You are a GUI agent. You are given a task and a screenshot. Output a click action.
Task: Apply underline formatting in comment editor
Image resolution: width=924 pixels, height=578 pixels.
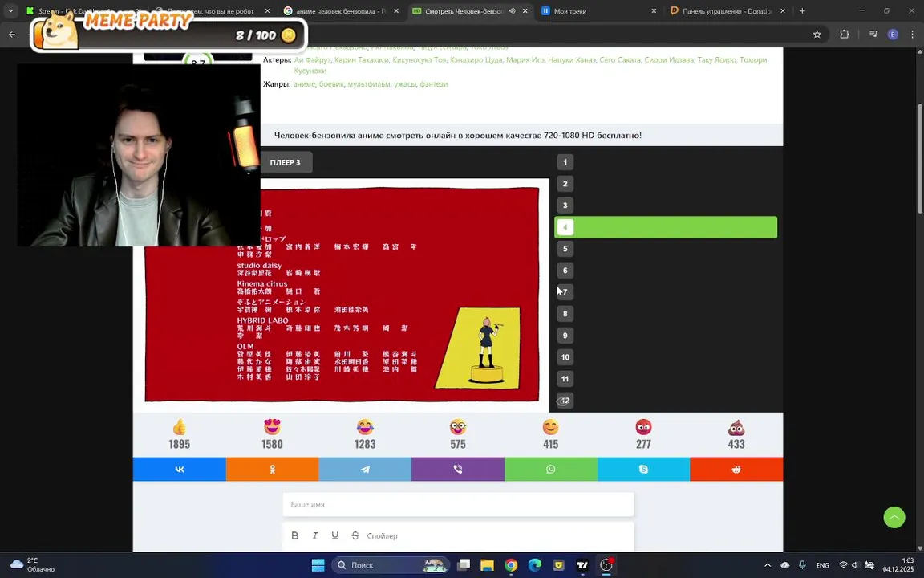pos(334,535)
